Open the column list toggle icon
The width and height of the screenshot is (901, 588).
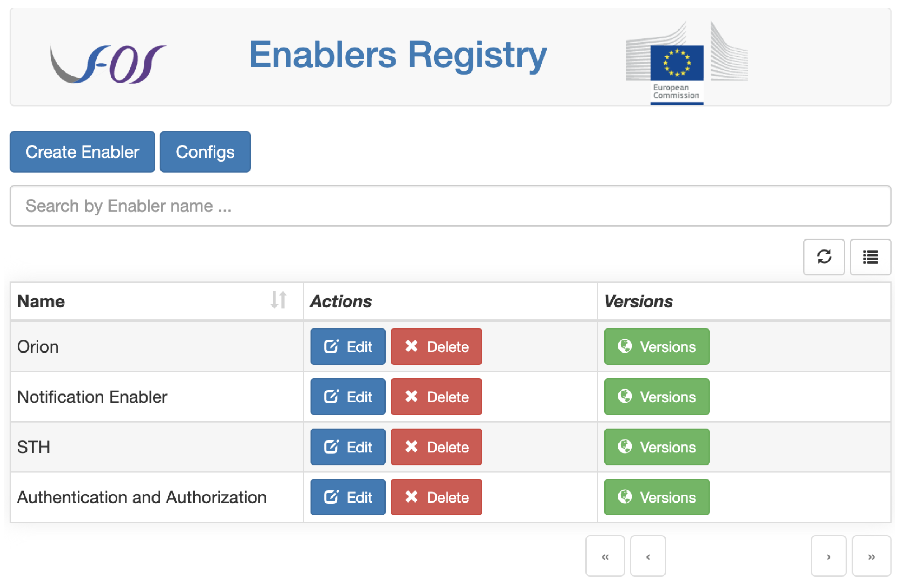(870, 257)
